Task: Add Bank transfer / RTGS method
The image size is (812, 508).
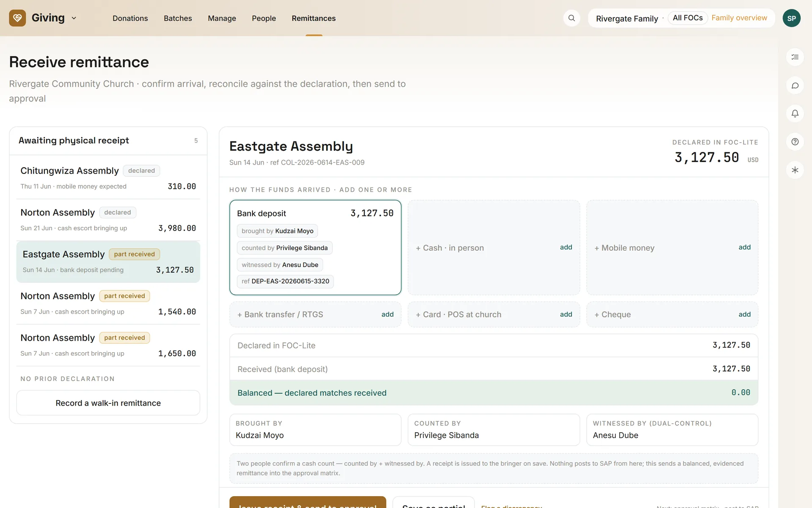Action: [315, 315]
